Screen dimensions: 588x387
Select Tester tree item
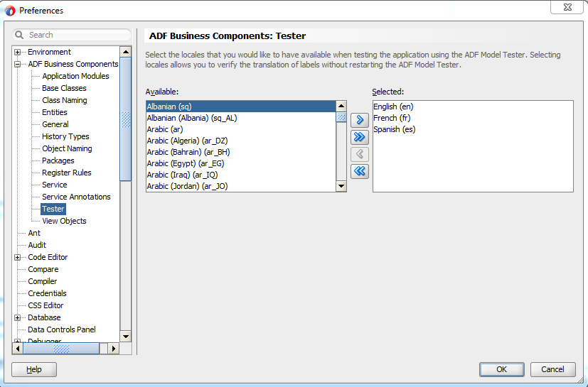53,209
